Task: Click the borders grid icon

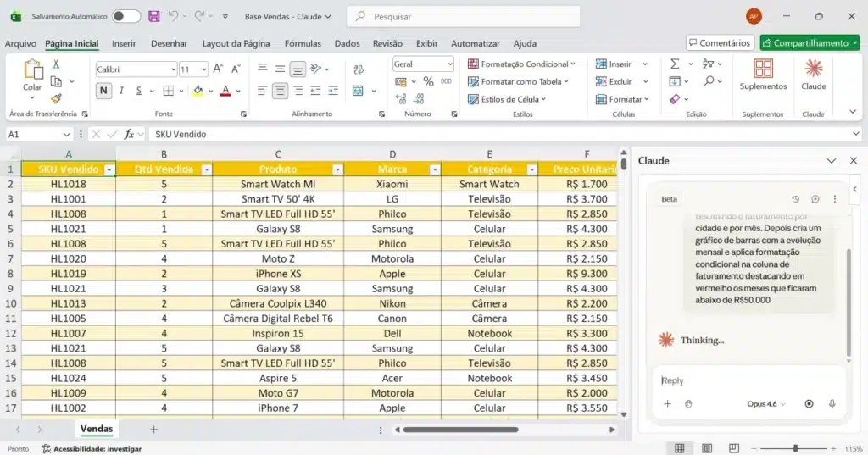Action: point(169,91)
